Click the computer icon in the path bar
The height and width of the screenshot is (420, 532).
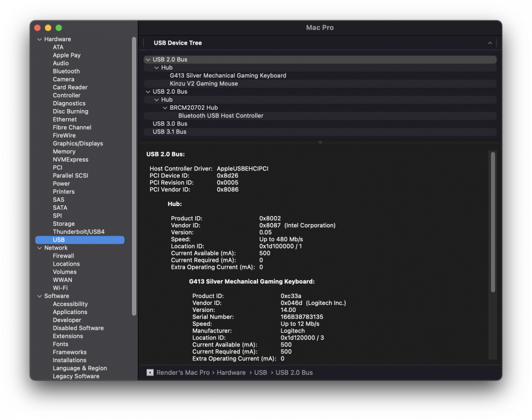pos(150,373)
